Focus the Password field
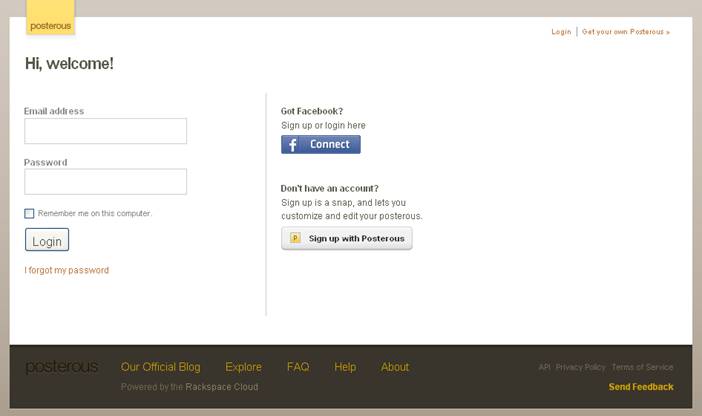The height and width of the screenshot is (416, 702). 106,182
